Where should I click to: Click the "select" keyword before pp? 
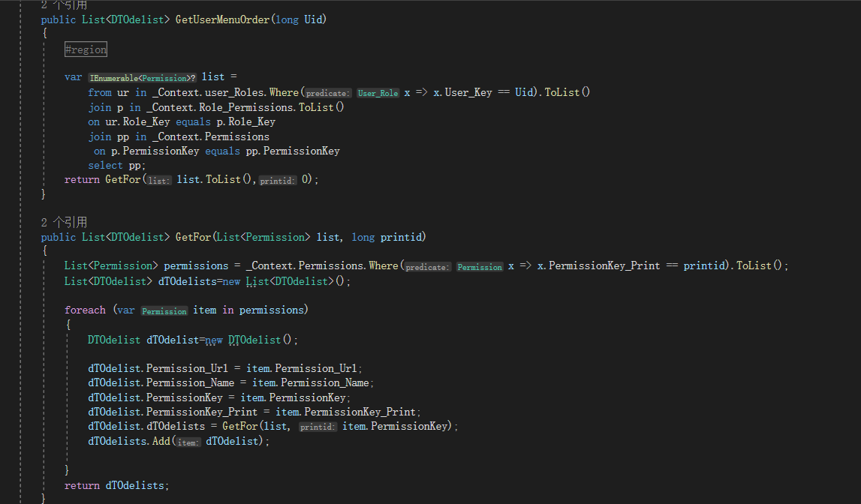(x=105, y=165)
